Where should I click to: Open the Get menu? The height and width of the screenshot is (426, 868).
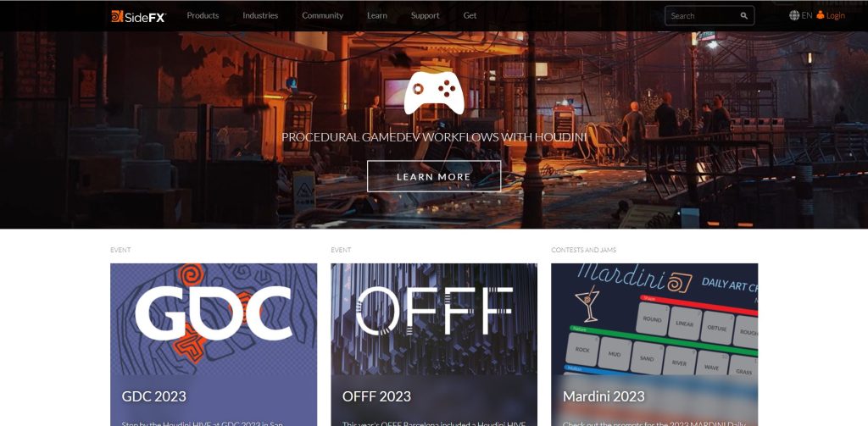click(470, 15)
